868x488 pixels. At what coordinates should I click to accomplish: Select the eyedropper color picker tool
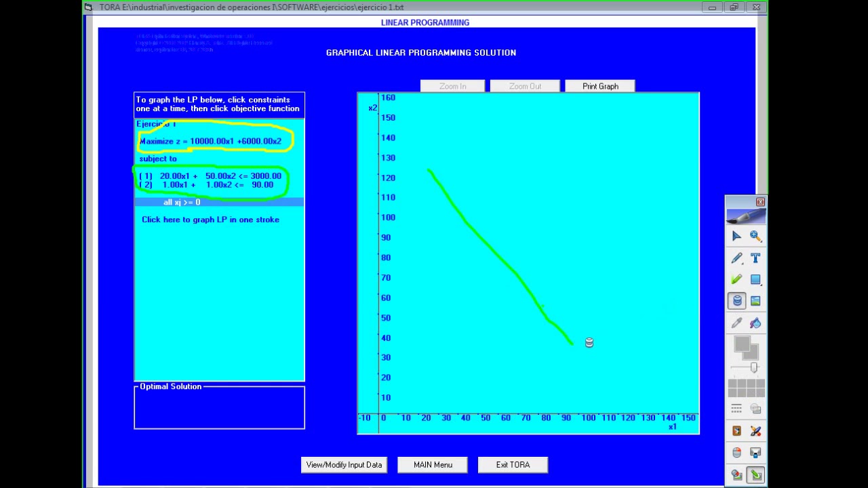tap(736, 323)
